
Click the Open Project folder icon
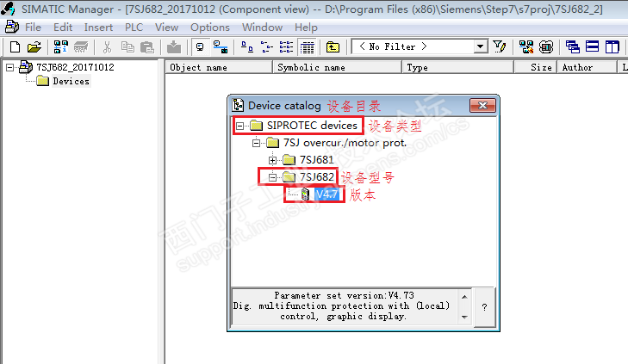(x=34, y=47)
